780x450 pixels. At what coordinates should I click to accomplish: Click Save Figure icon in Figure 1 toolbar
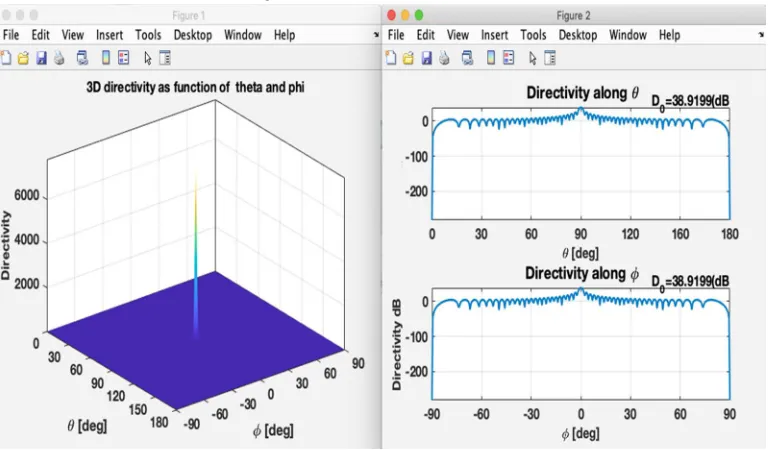pos(41,58)
